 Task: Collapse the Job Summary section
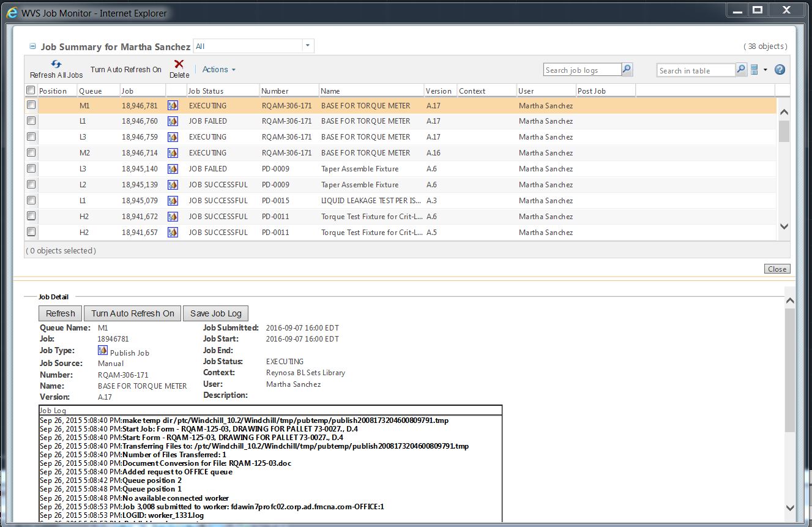32,47
